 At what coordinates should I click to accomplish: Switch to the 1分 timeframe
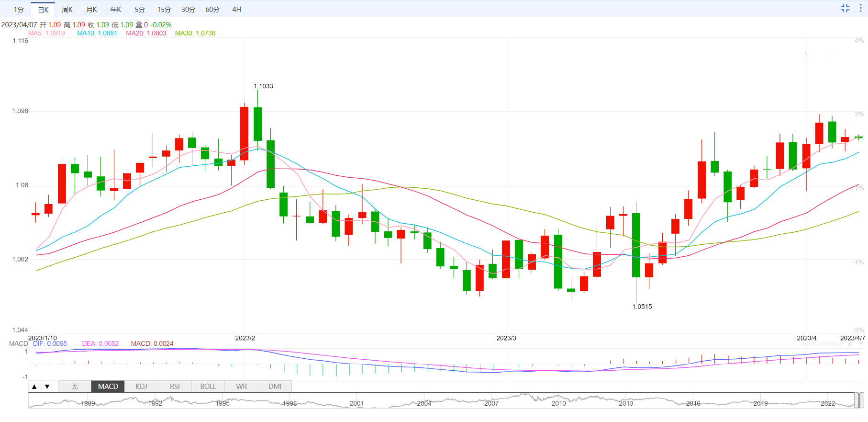point(19,10)
